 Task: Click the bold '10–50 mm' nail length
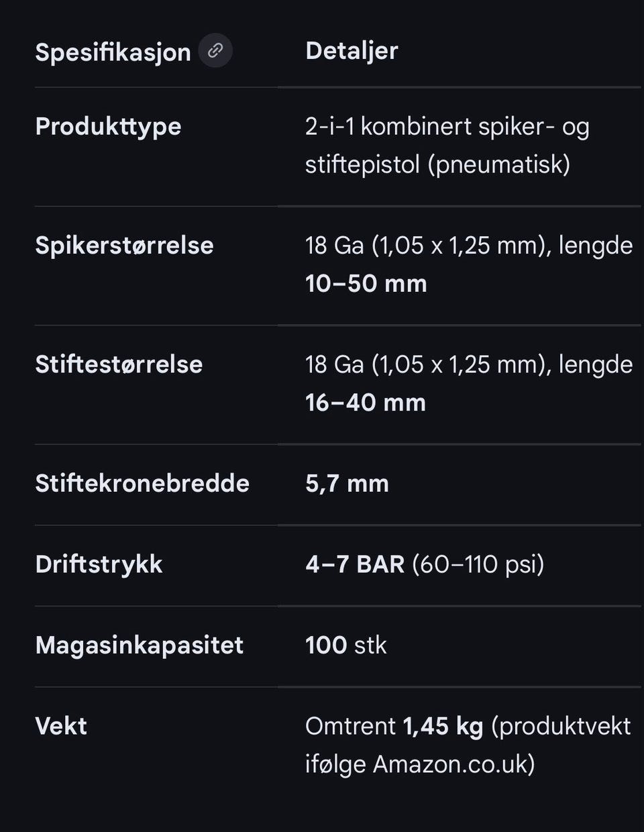click(366, 283)
